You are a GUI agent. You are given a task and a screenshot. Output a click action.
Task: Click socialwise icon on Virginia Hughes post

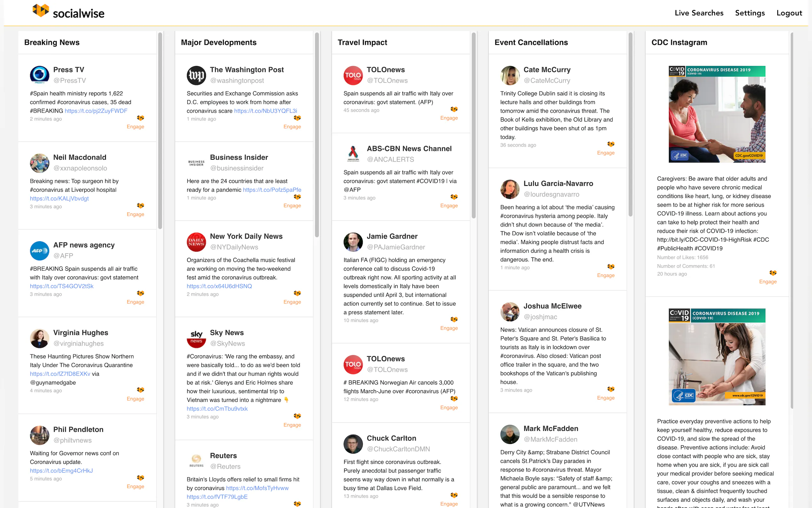140,390
